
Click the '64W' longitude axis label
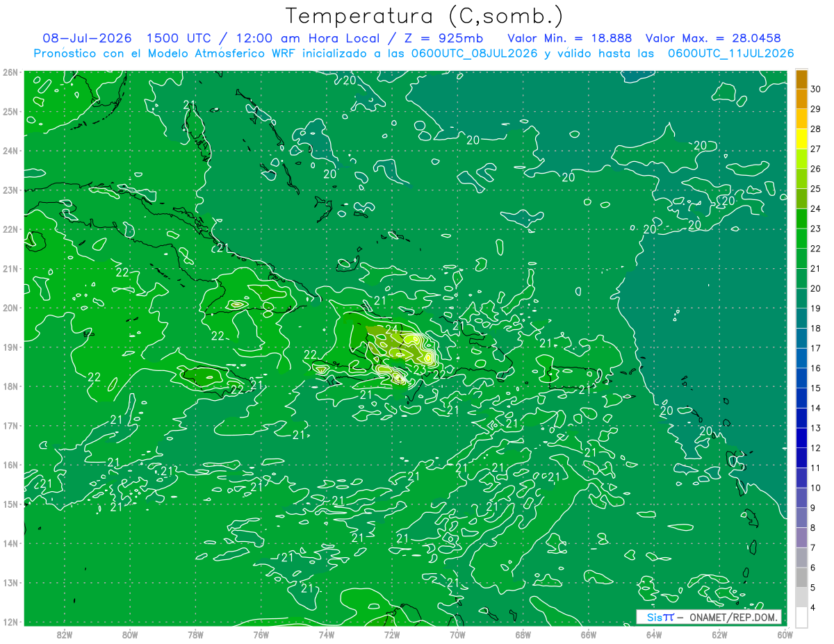tap(654, 634)
